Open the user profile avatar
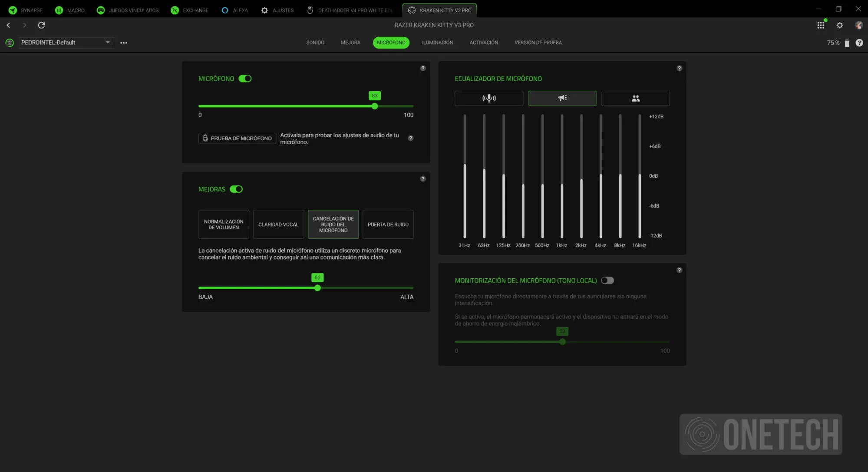 [858, 25]
